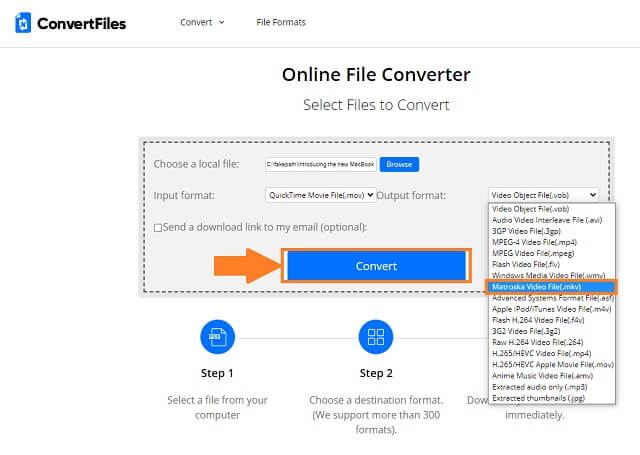Open the Output format dropdown
The width and height of the screenshot is (640, 455).
tap(543, 195)
